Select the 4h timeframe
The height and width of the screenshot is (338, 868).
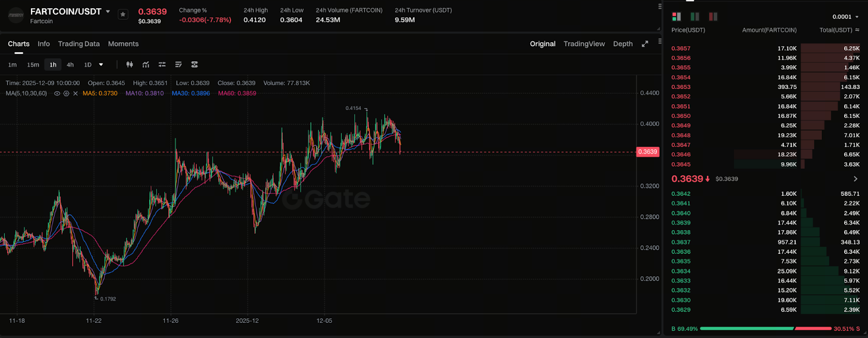coord(70,65)
